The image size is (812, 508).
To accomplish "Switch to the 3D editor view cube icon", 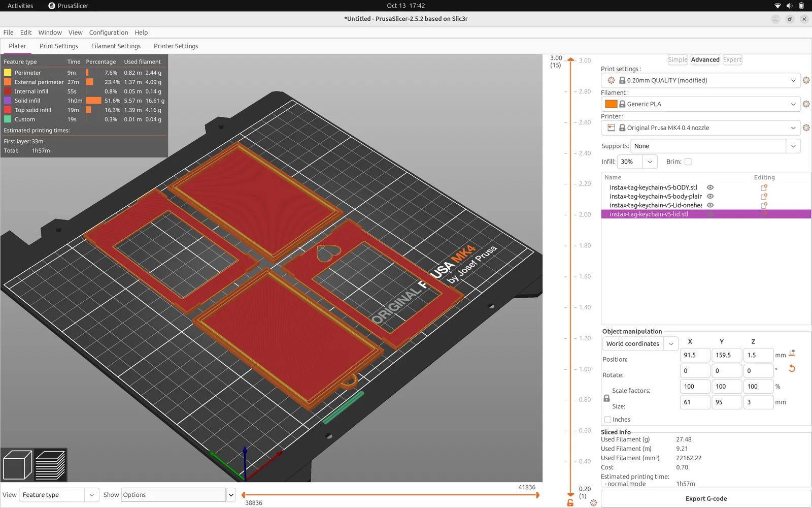I will click(17, 464).
